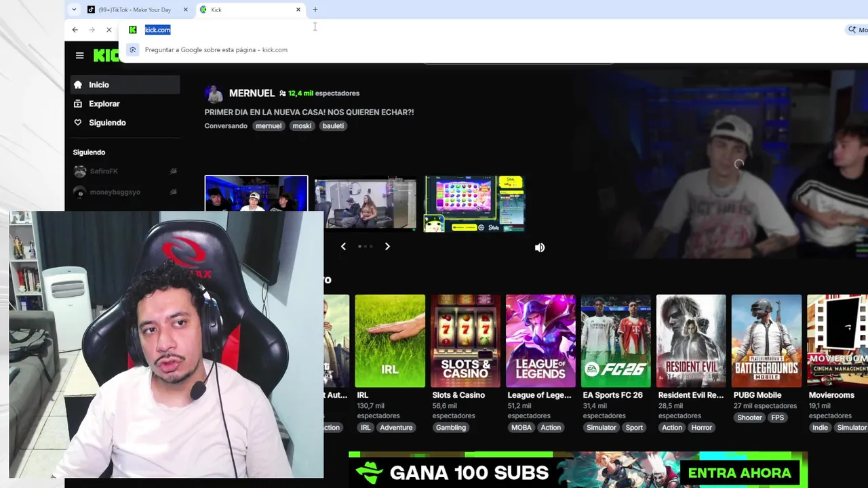The width and height of the screenshot is (868, 488).
Task: Select the slots game featured stream thumbnail
Action: click(474, 204)
